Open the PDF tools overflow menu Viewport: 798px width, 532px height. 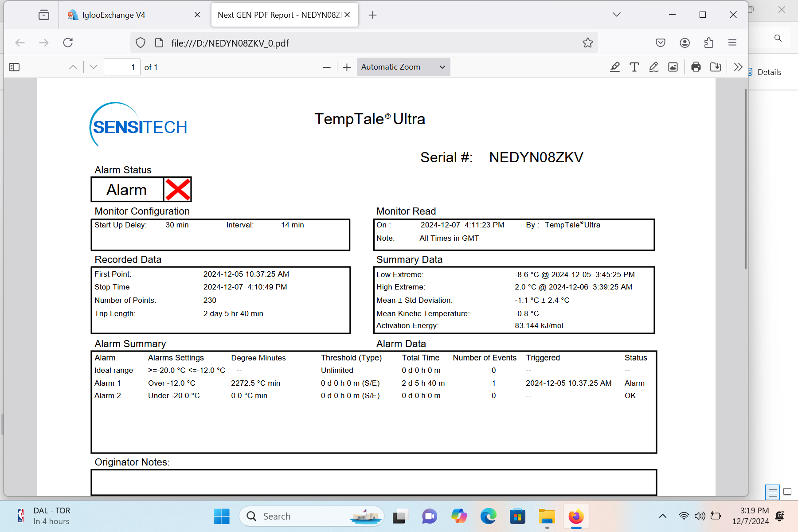click(x=738, y=67)
